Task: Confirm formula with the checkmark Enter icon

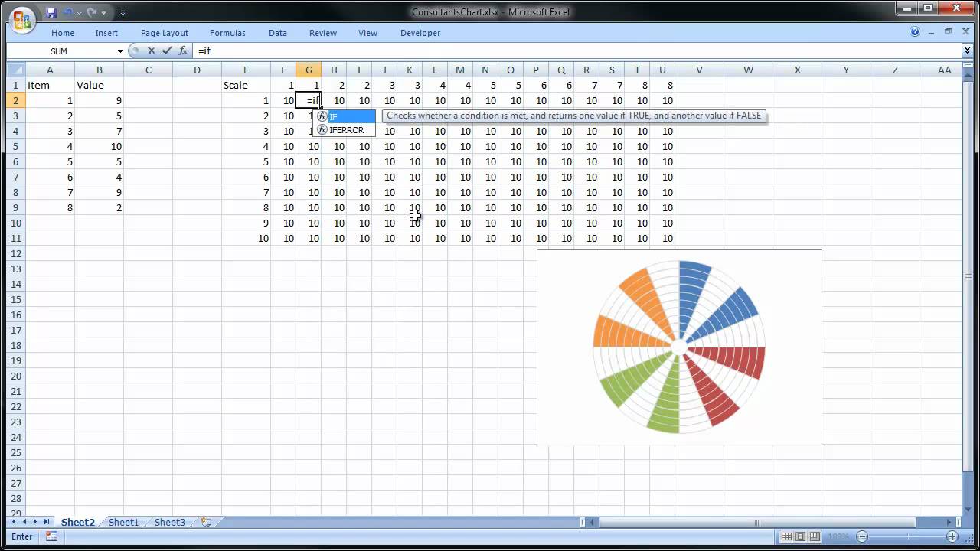Action: pyautogui.click(x=167, y=51)
